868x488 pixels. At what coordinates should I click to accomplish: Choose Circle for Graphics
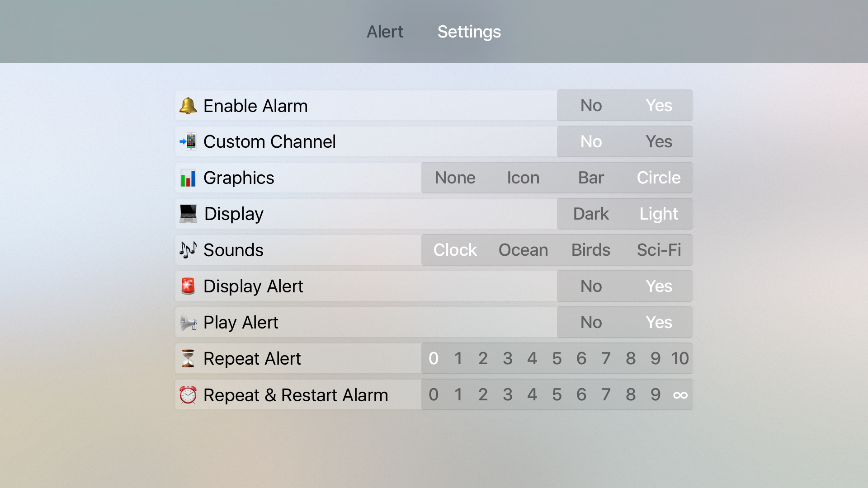[x=659, y=178]
